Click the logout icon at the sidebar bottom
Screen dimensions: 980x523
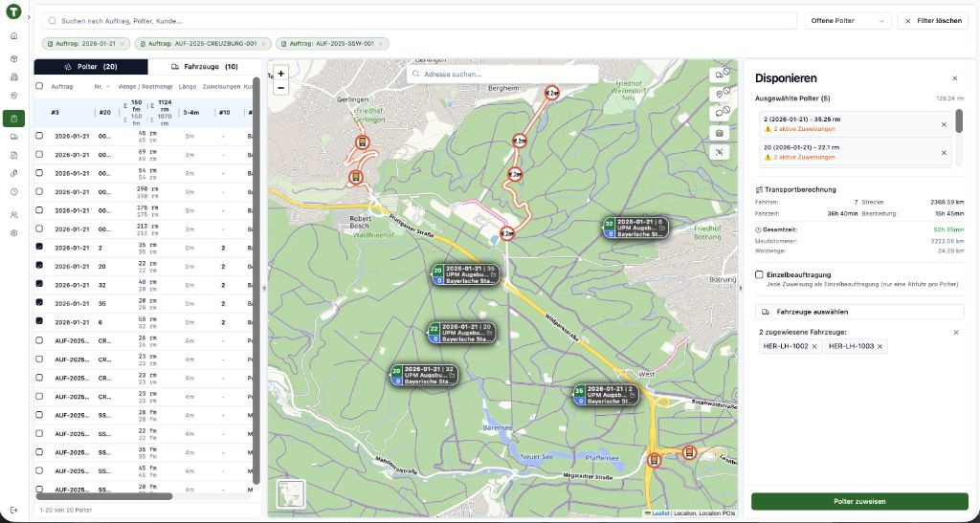coord(13,510)
